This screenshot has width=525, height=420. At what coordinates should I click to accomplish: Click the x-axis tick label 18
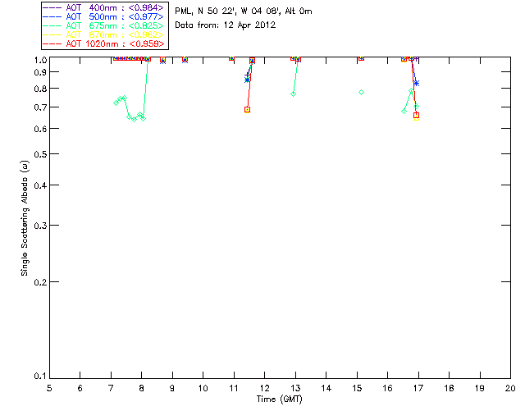click(449, 388)
